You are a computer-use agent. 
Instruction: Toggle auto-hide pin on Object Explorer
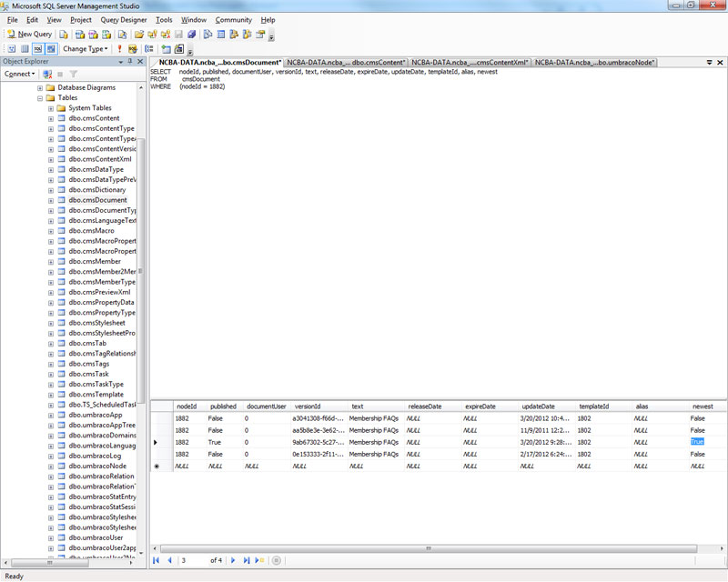(x=130, y=61)
